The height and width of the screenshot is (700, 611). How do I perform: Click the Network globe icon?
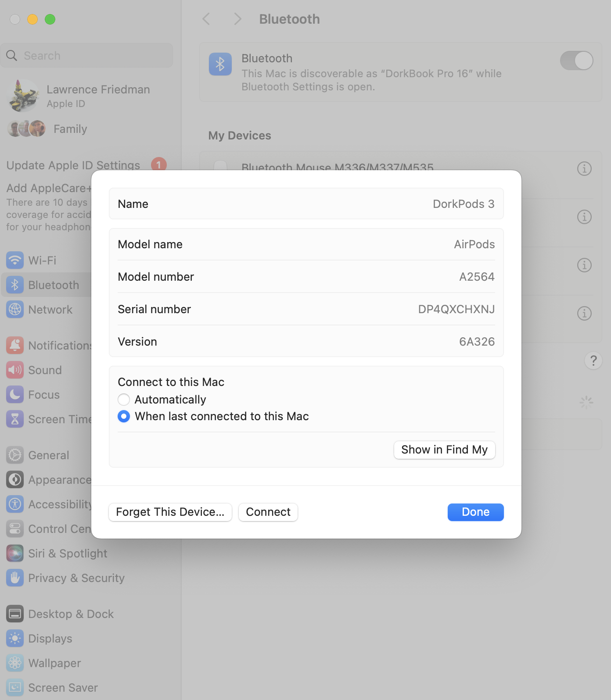15,309
